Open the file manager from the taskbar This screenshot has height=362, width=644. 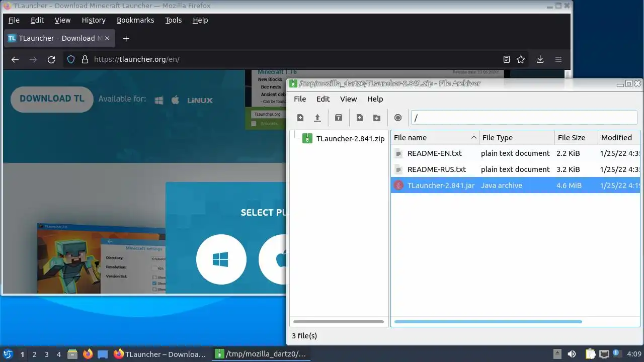pos(72,354)
